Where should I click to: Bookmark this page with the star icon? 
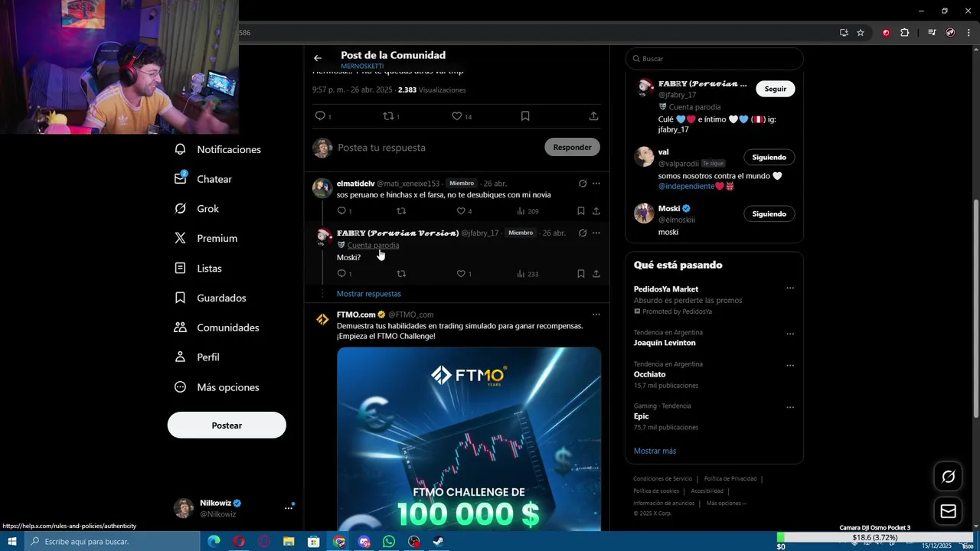861,33
